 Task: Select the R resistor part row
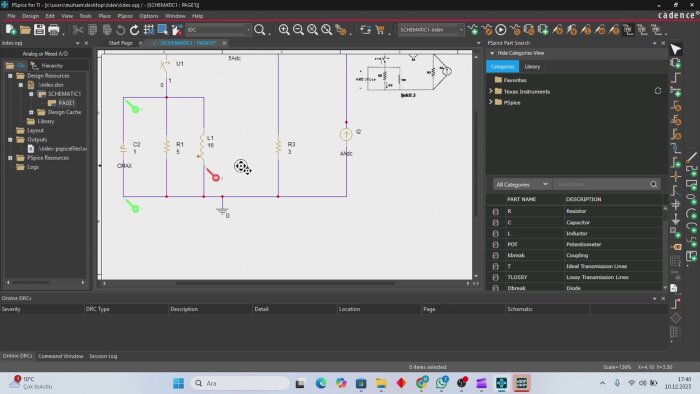click(x=575, y=211)
